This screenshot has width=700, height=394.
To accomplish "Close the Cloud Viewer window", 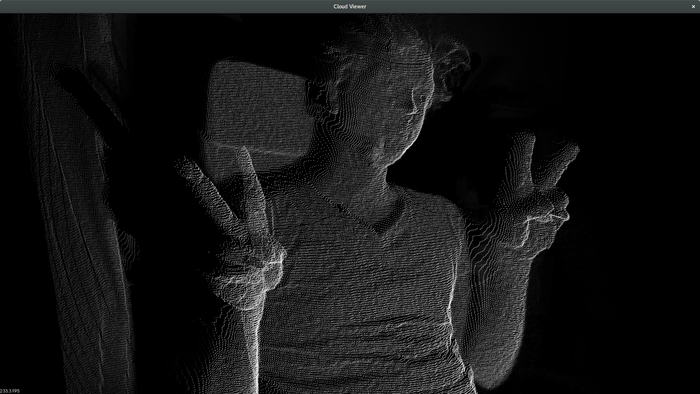I will click(x=693, y=6).
